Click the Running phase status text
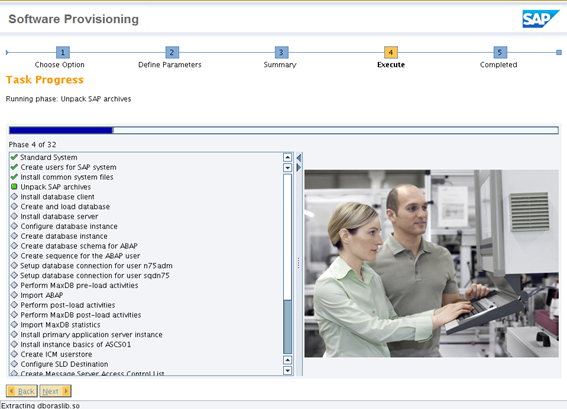Image resolution: width=567 pixels, height=409 pixels. pyautogui.click(x=68, y=99)
